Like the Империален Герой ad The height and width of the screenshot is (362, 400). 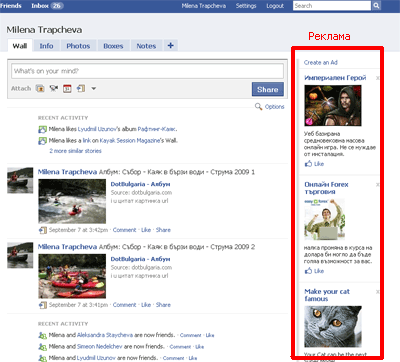tap(314, 164)
